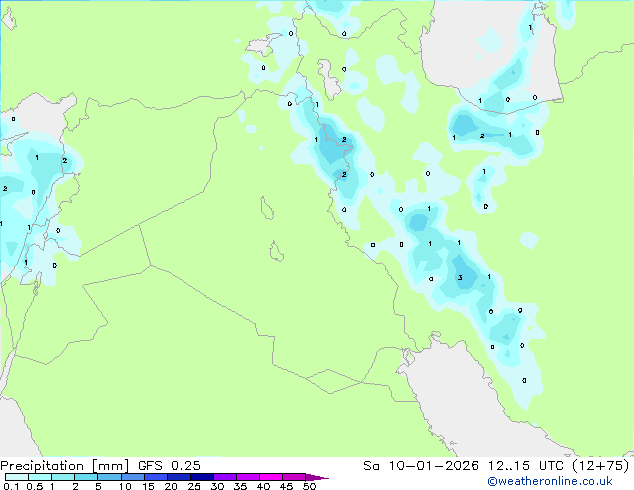Select the 20–25 mm legend swatch
Image resolution: width=634 pixels, height=490 pixels.
(179, 477)
